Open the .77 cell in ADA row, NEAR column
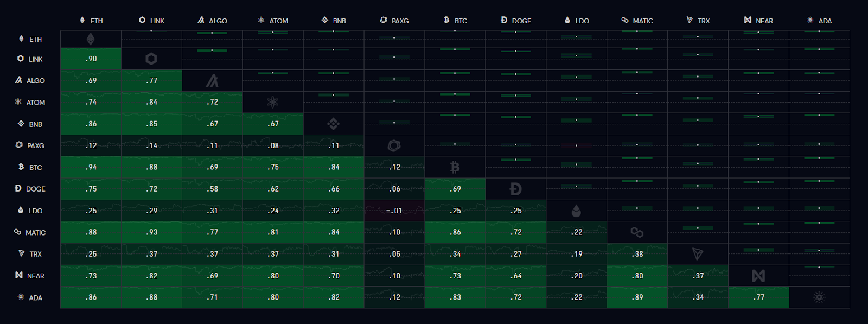Screen dimensions: 868x324 [758, 297]
